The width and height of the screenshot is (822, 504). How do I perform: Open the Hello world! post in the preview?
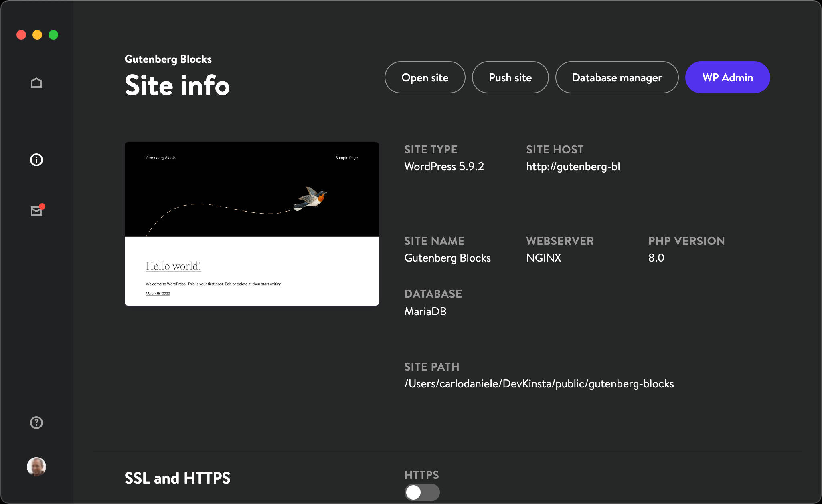click(173, 266)
